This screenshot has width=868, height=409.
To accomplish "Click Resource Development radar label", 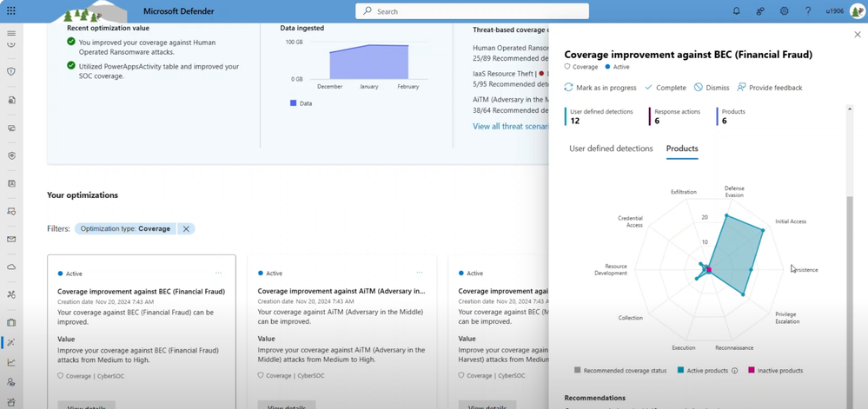I will click(x=612, y=269).
